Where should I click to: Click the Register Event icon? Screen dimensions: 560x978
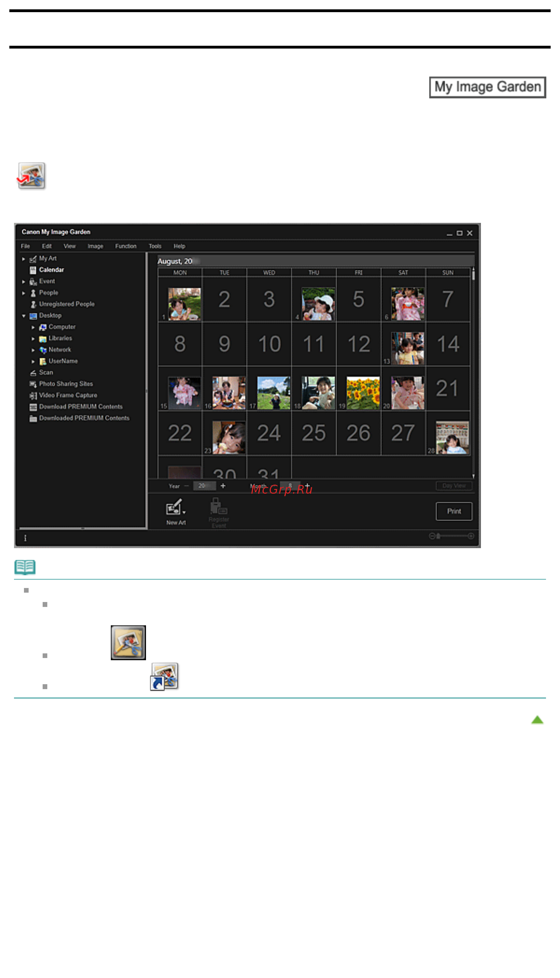219,513
